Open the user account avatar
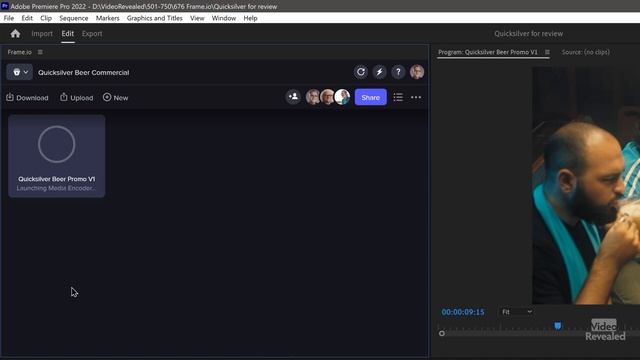This screenshot has height=360, width=640. [x=417, y=72]
